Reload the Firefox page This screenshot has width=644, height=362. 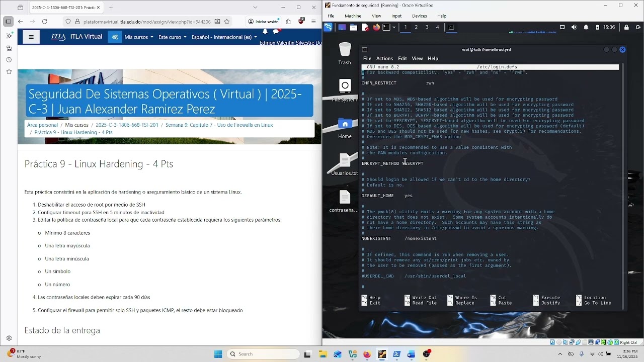45,22
